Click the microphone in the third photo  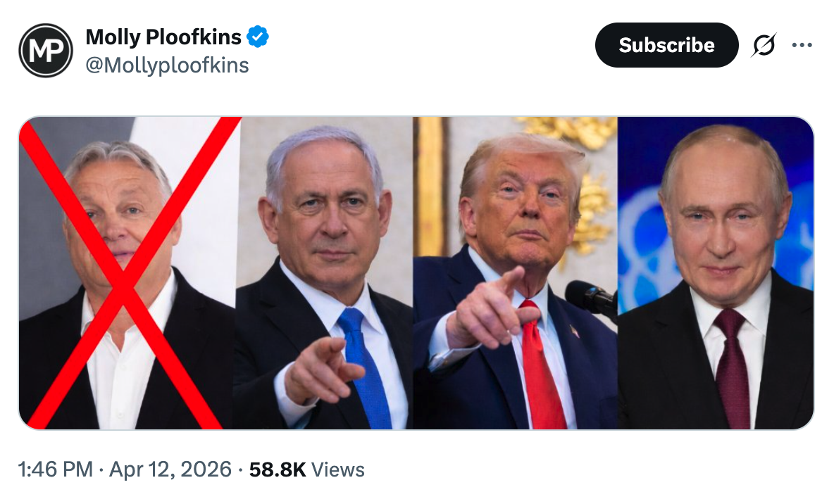pos(589,297)
